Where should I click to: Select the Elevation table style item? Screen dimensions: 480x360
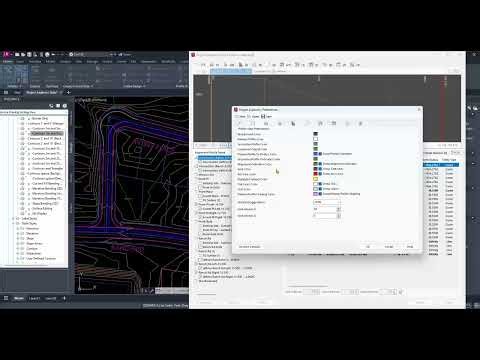click(32, 233)
